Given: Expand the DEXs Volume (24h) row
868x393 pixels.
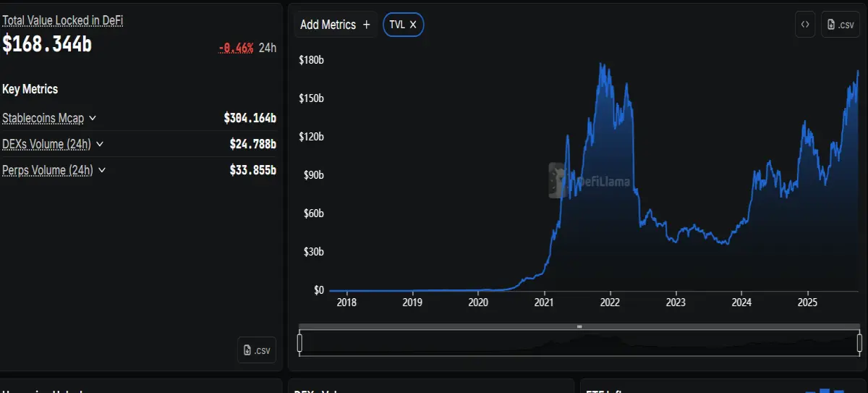Looking at the screenshot, I should pos(100,144).
